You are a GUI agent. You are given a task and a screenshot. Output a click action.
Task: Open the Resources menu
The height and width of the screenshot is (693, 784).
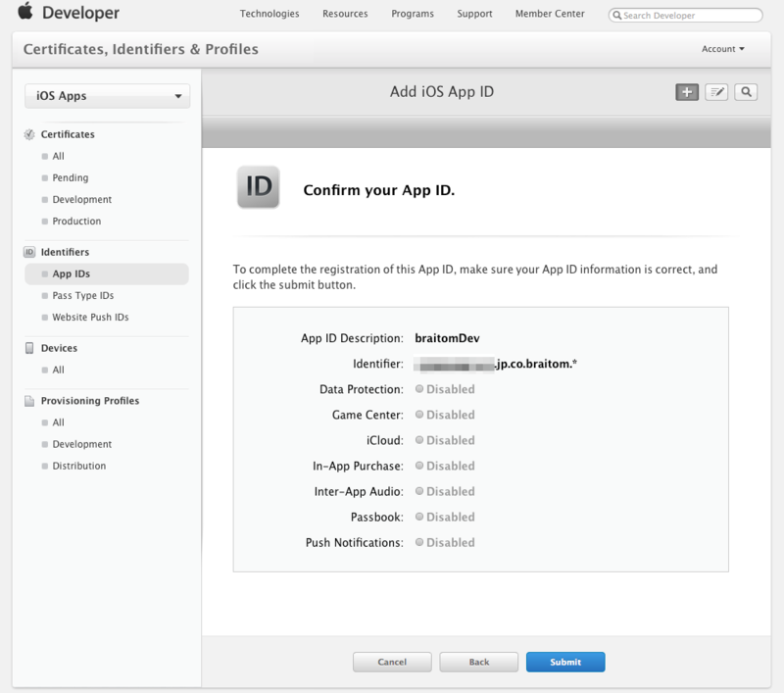[345, 14]
